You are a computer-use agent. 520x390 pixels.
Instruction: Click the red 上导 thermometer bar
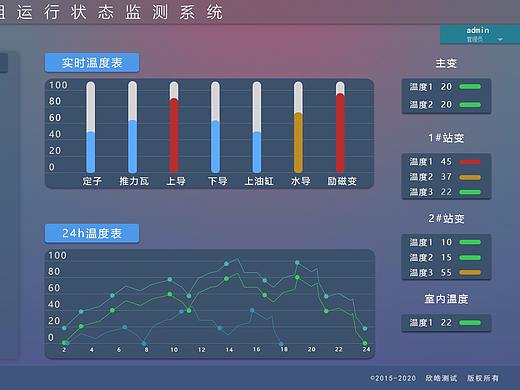point(174,127)
